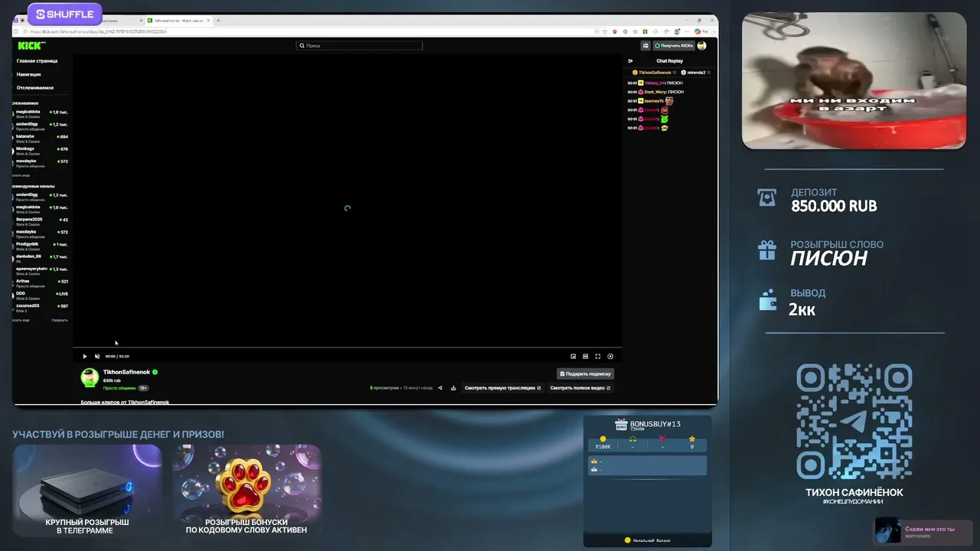Play the clip with the play button

pyautogui.click(x=85, y=356)
